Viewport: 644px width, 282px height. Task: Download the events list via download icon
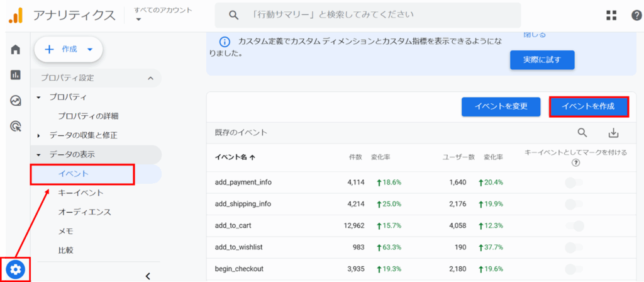point(614,133)
